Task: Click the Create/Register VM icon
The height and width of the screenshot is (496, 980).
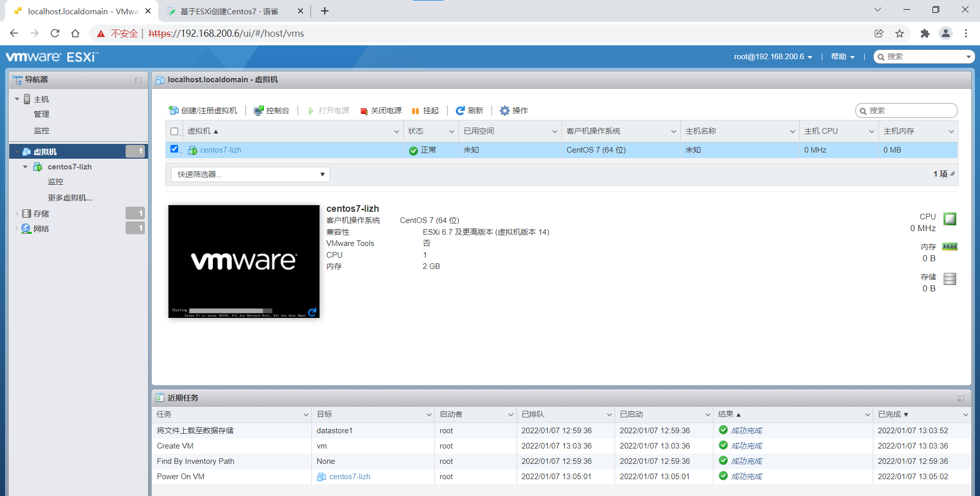Action: [174, 110]
